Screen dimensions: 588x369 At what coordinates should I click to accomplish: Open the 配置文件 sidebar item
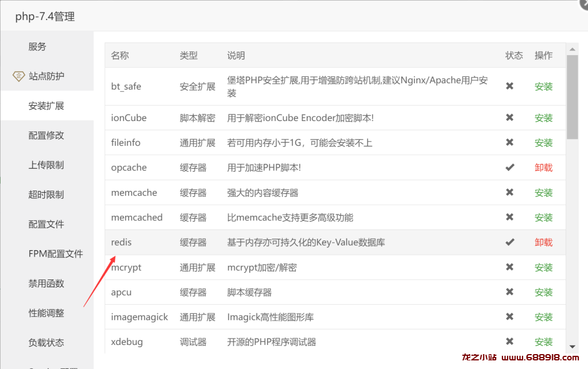[x=46, y=224]
